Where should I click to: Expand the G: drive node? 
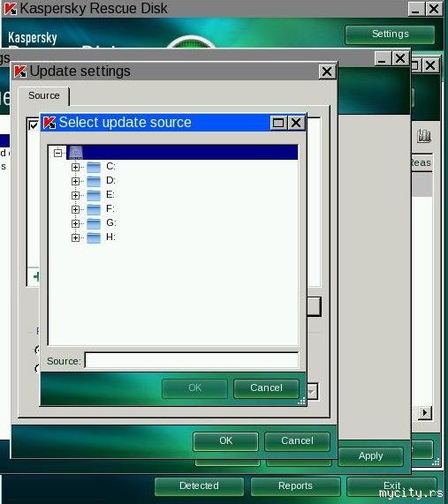pos(75,223)
